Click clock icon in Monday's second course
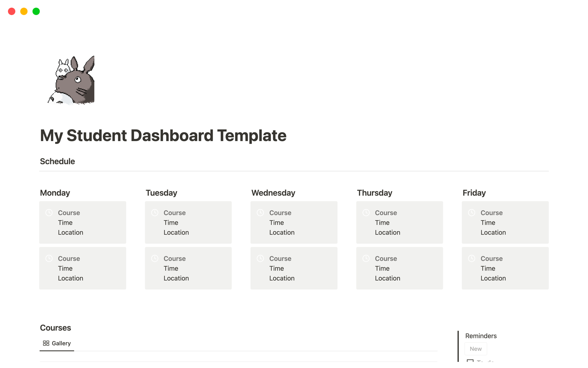 point(49,258)
